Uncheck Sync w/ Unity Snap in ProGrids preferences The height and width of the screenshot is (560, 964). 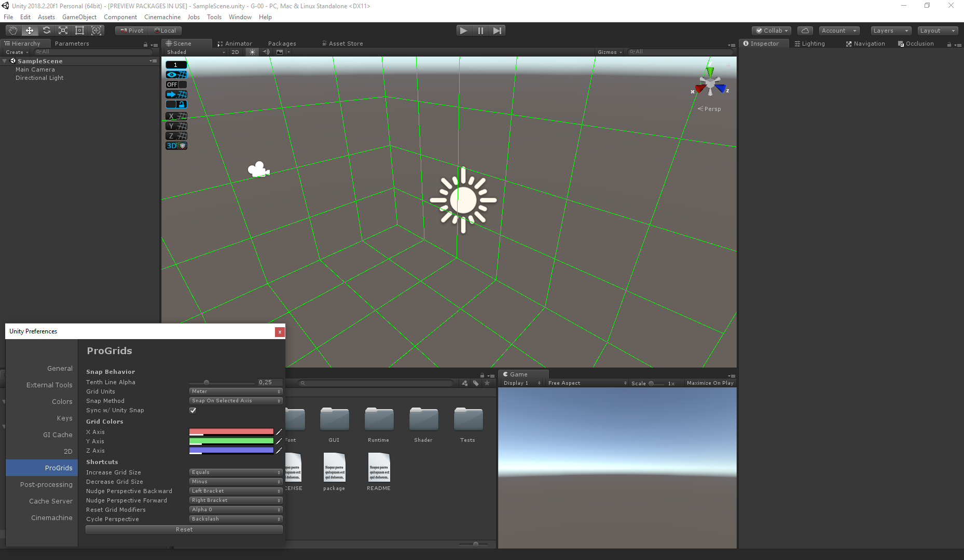(x=192, y=410)
